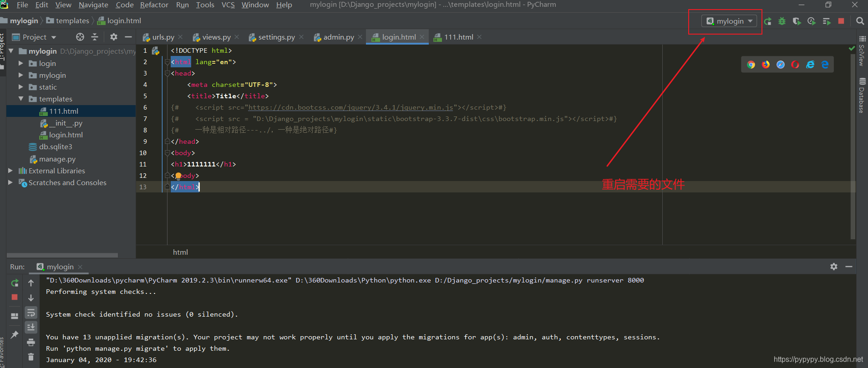Preview page in Edge browser icon

(x=825, y=65)
